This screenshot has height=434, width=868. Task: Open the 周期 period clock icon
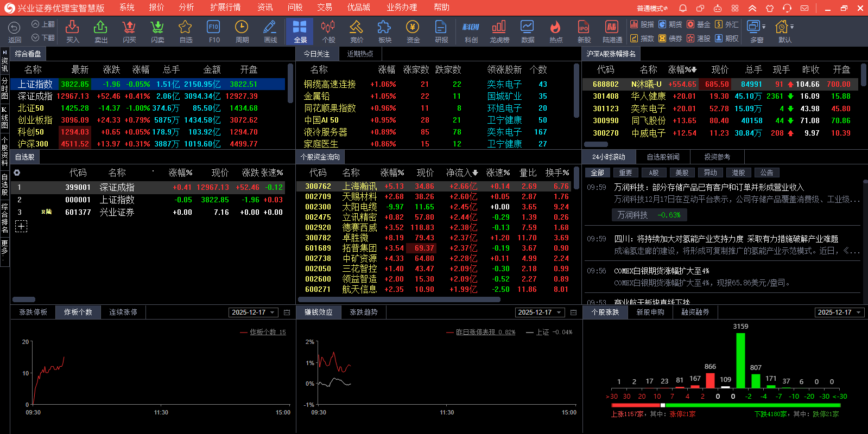pyautogui.click(x=242, y=31)
